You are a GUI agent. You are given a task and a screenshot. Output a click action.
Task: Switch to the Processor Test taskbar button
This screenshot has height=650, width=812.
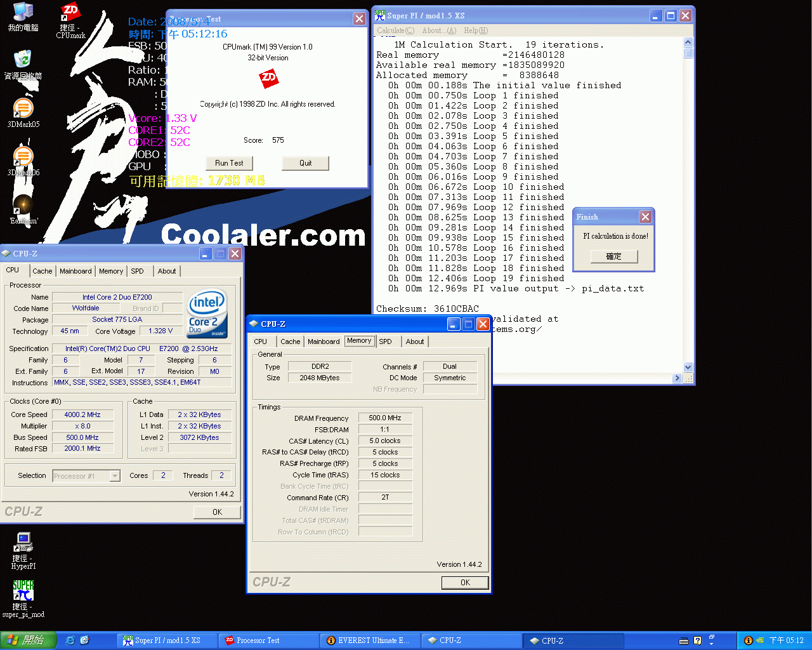(x=268, y=640)
